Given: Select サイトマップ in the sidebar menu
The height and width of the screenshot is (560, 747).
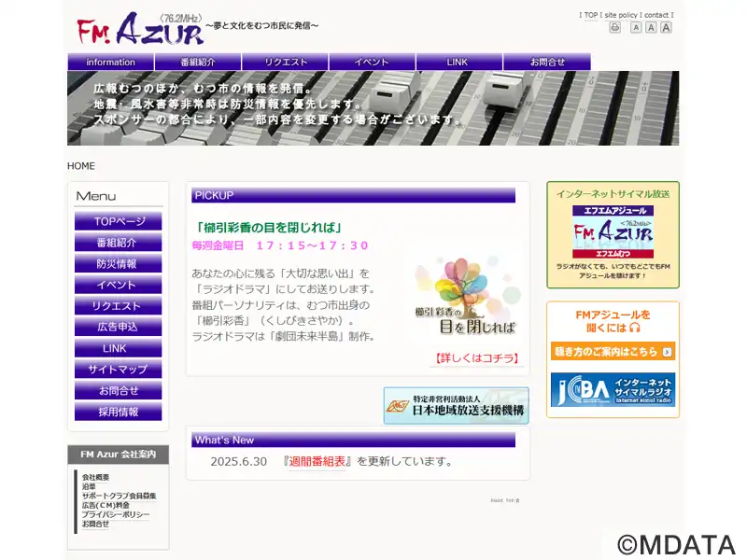Looking at the screenshot, I should 119,370.
